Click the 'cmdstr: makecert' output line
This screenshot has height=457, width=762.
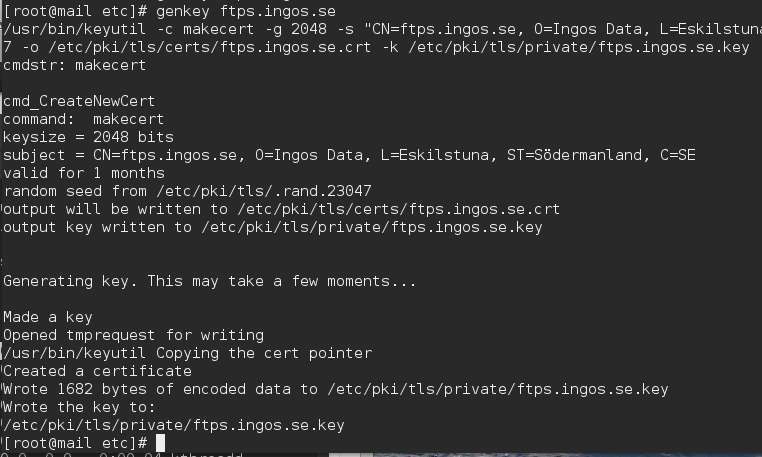pos(75,65)
